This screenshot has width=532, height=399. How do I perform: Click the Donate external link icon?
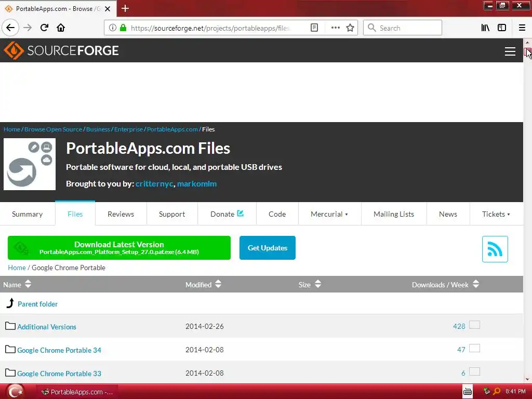tap(240, 214)
